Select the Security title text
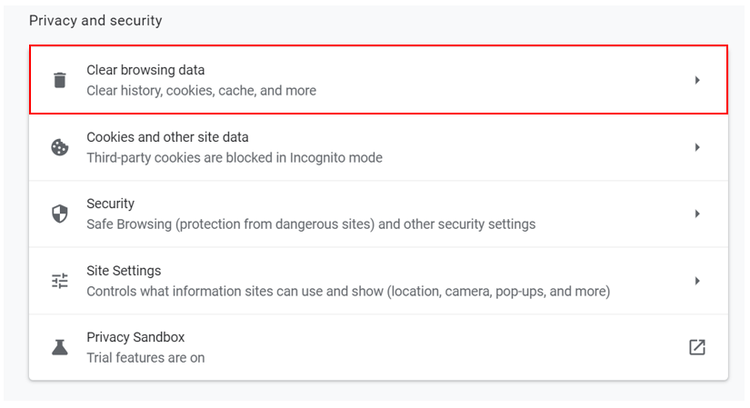 click(x=110, y=204)
